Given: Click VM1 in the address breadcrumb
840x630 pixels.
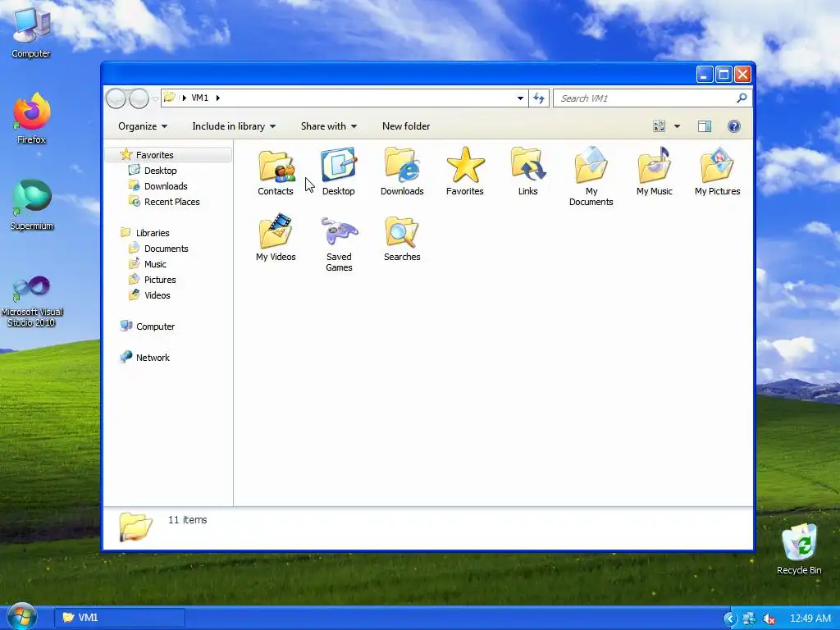Looking at the screenshot, I should coord(200,98).
